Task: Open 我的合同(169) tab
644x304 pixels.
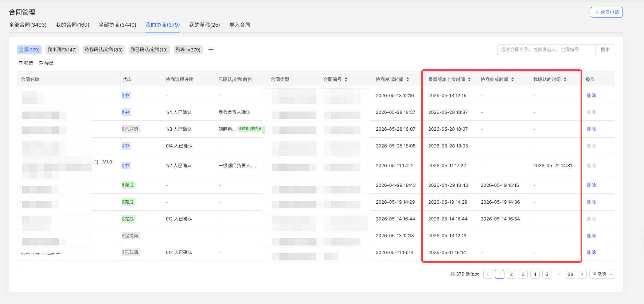Action: coord(73,25)
